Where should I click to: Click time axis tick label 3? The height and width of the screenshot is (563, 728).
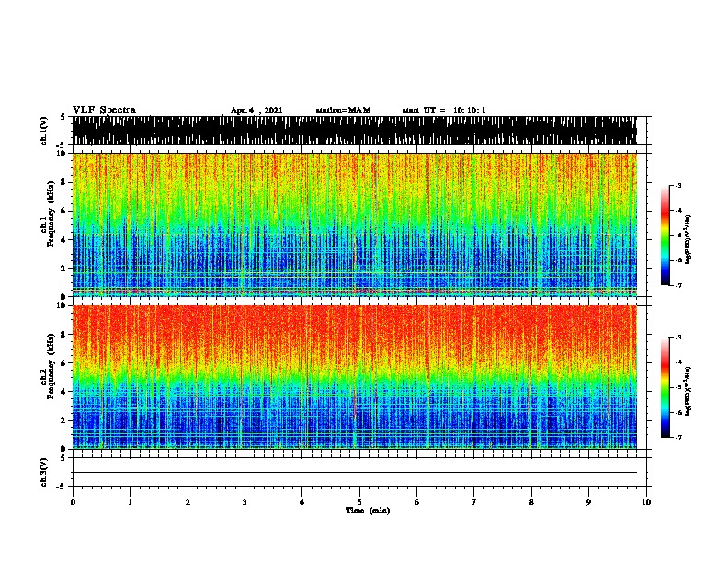coord(245,502)
